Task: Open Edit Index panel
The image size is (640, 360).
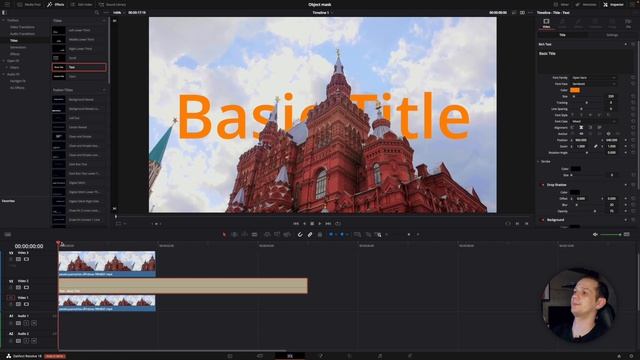Action: pyautogui.click(x=82, y=4)
